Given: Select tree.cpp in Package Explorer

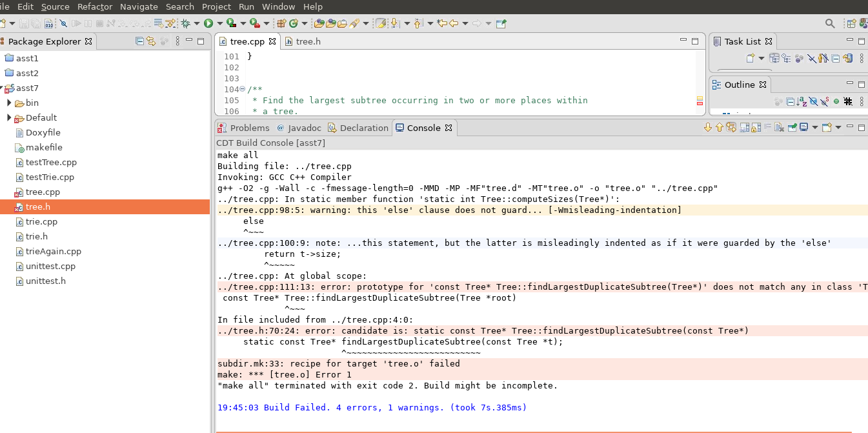Looking at the screenshot, I should pyautogui.click(x=43, y=192).
